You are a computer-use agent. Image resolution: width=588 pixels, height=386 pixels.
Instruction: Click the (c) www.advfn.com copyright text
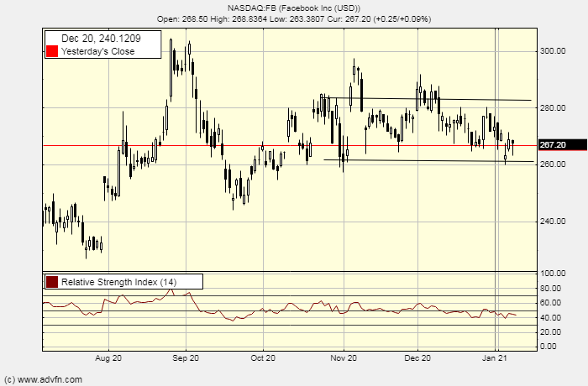click(x=43, y=379)
